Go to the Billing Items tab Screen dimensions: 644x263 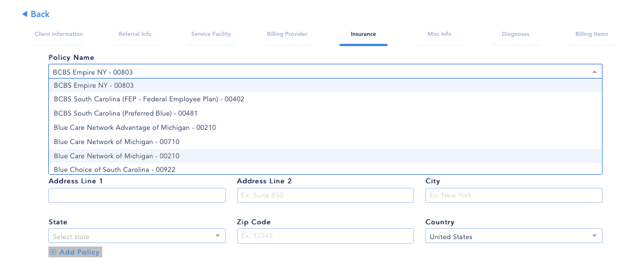[x=592, y=34]
